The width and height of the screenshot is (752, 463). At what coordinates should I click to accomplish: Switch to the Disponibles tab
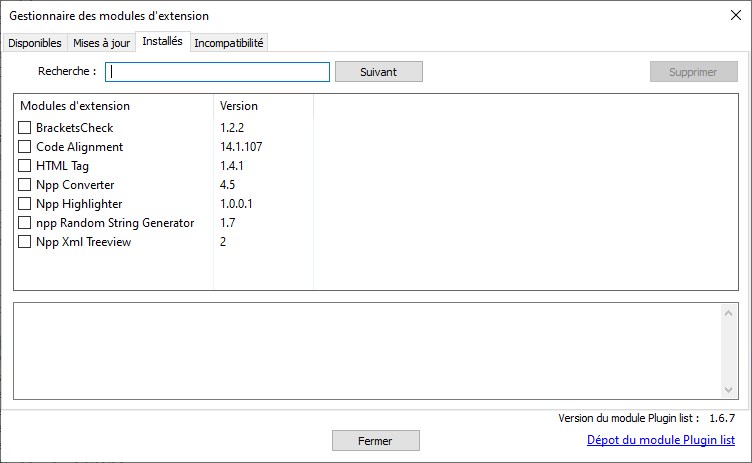[35, 43]
